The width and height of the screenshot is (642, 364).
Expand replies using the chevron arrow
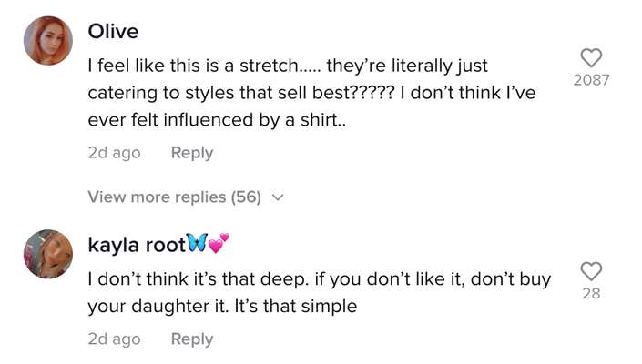point(279,197)
